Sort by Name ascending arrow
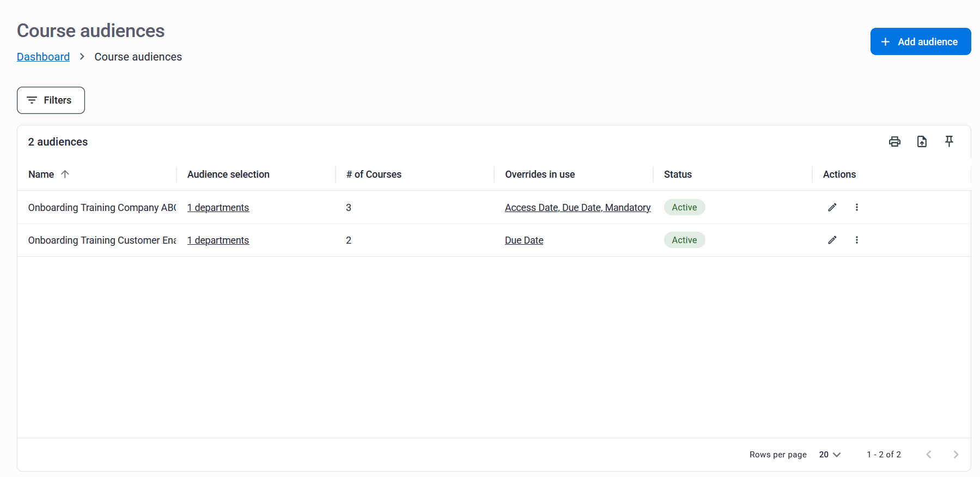980x477 pixels. coord(65,174)
